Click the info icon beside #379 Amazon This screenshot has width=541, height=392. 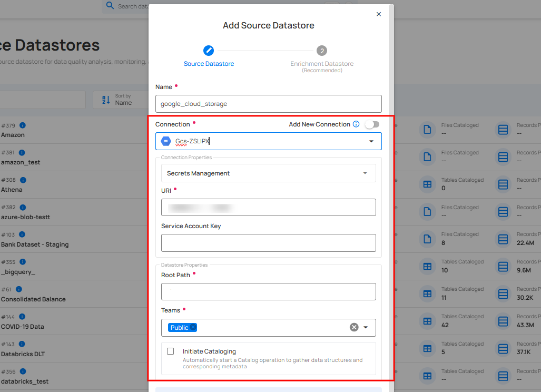point(22,125)
